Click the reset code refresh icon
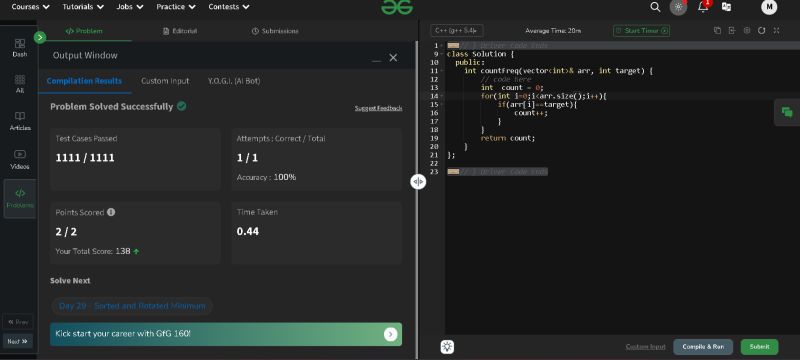This screenshot has width=800, height=360. [761, 31]
